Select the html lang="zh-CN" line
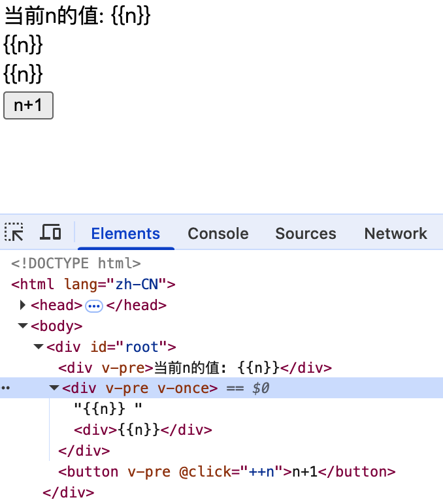This screenshot has height=504, width=443. (x=93, y=285)
